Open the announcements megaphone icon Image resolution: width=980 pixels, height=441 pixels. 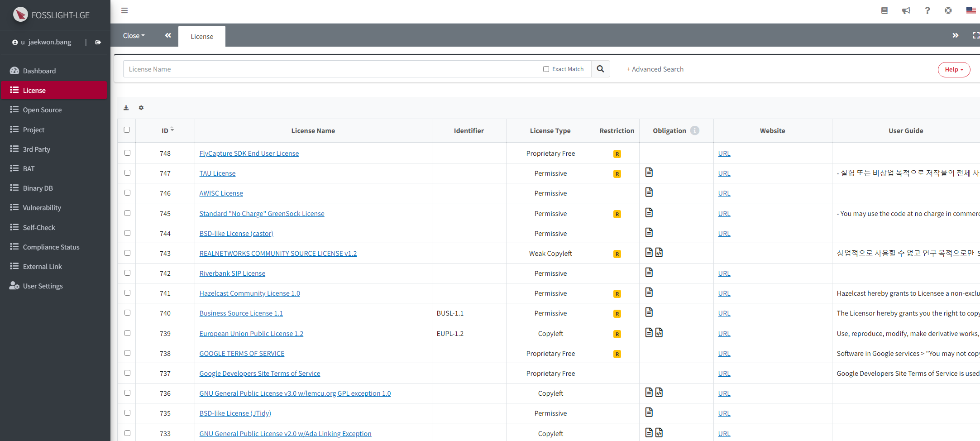pos(906,10)
